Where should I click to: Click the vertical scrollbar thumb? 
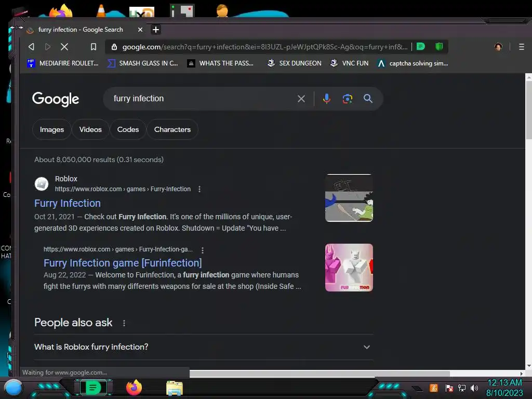528,110
